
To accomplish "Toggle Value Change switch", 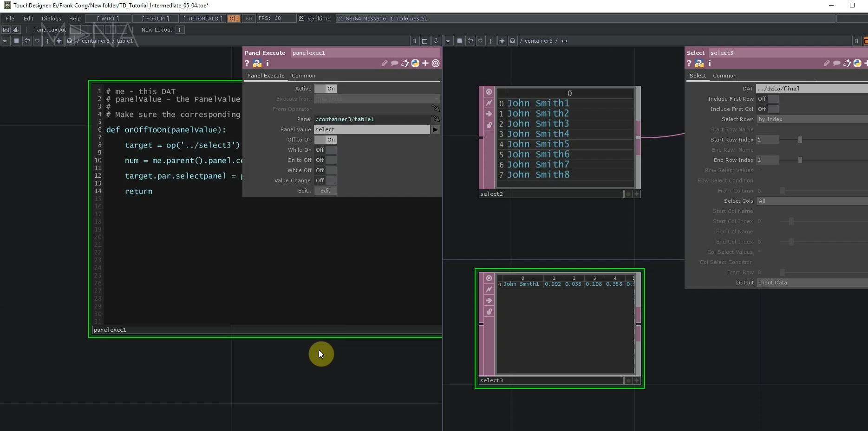I will pyautogui.click(x=326, y=180).
